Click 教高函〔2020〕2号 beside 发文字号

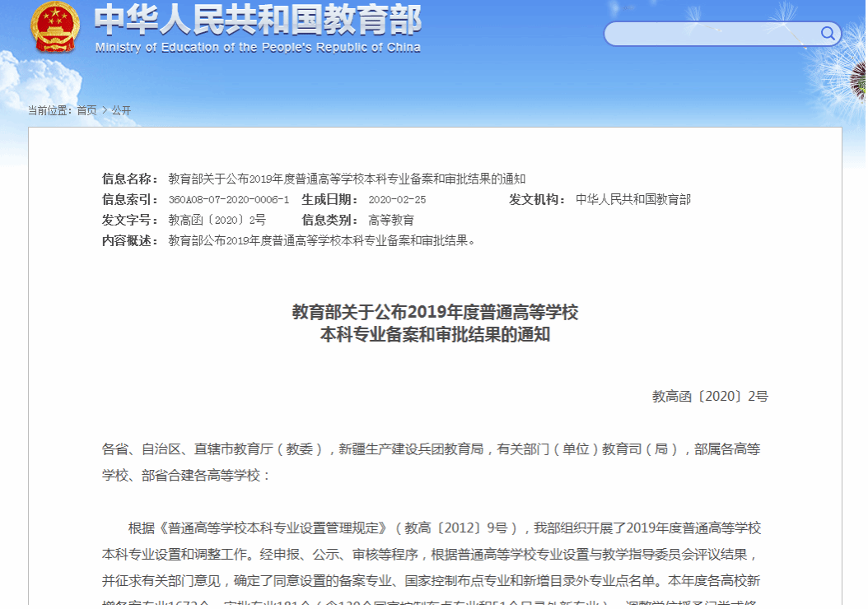pos(217,221)
